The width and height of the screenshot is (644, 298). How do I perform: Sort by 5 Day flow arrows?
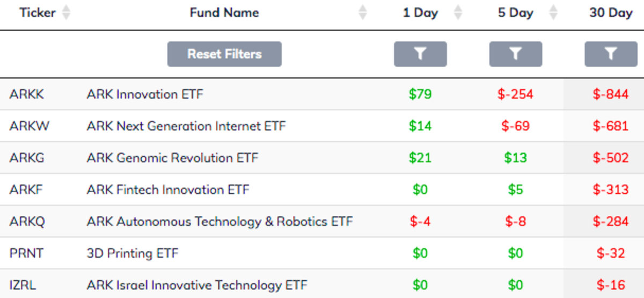click(x=553, y=13)
